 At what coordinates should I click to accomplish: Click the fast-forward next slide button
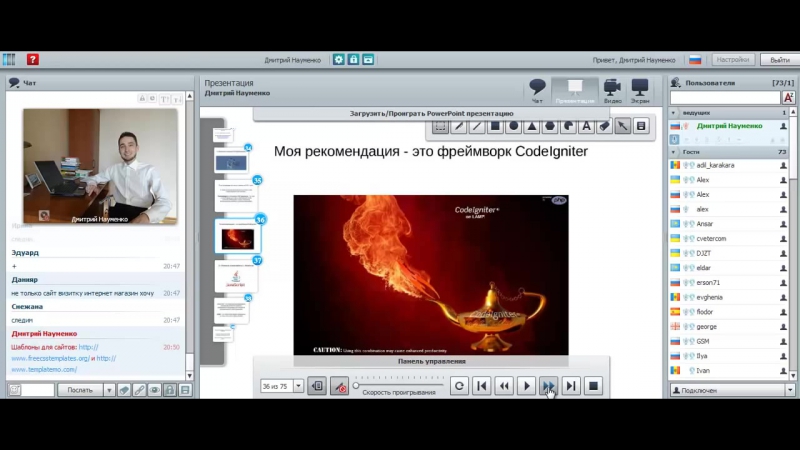click(548, 386)
